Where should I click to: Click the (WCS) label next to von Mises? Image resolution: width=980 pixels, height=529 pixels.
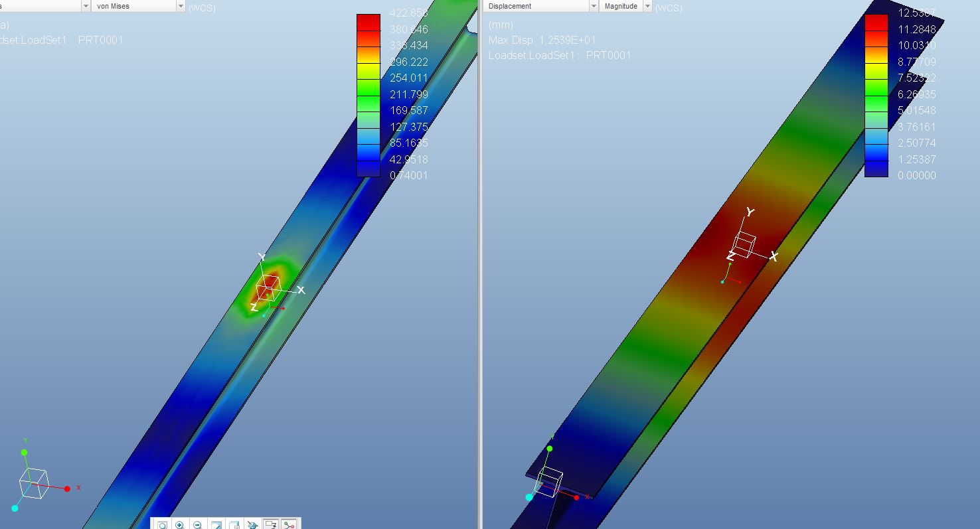point(202,8)
